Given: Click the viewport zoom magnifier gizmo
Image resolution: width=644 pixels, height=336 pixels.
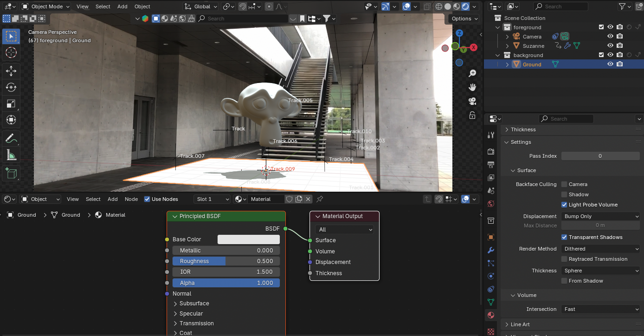Looking at the screenshot, I should click(472, 73).
